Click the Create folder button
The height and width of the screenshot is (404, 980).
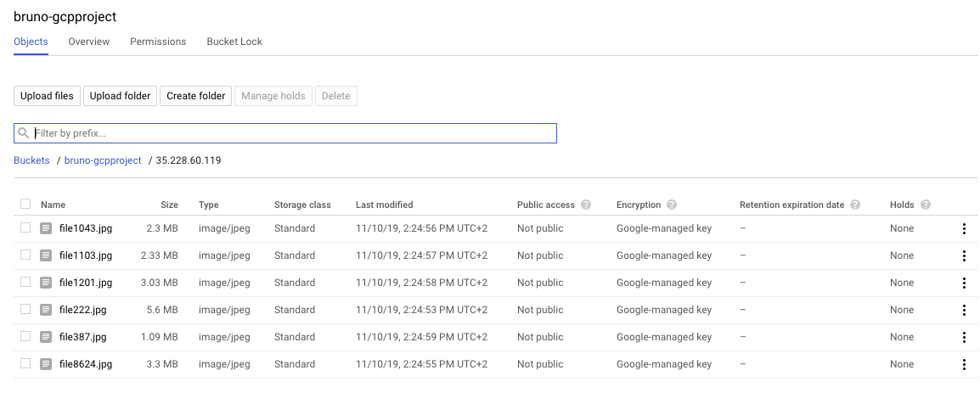[x=195, y=96]
